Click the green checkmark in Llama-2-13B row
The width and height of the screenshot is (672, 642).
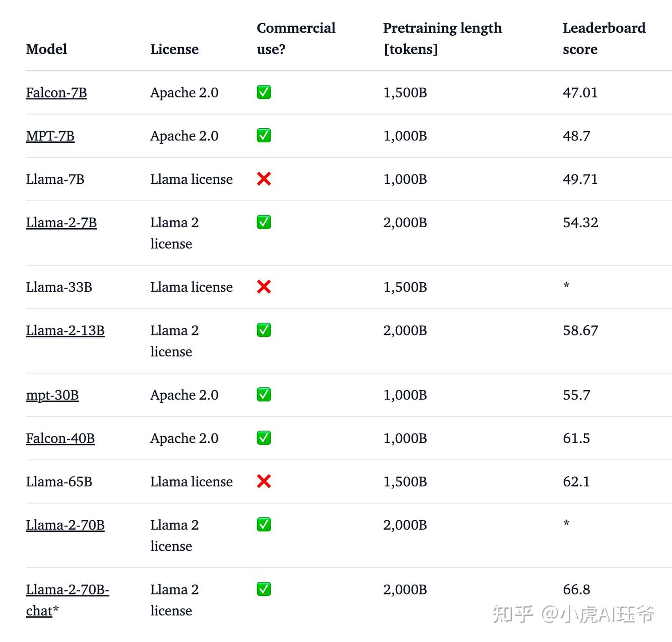point(264,330)
